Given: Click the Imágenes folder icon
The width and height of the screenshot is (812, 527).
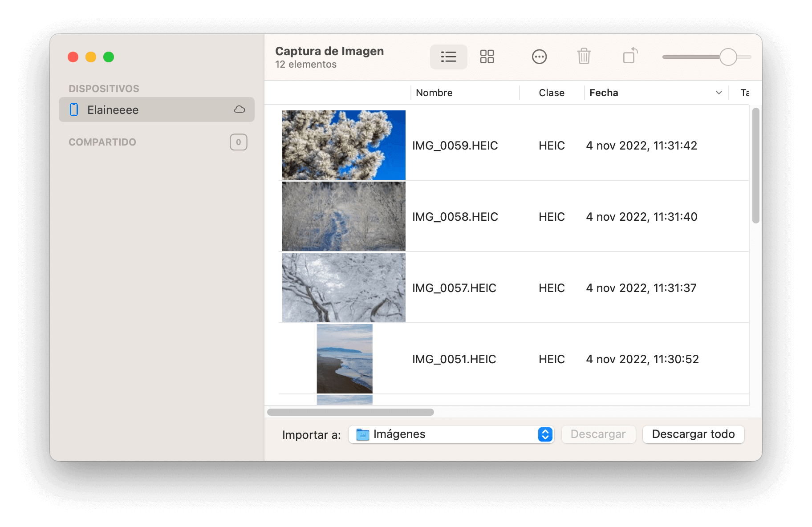Looking at the screenshot, I should click(363, 434).
